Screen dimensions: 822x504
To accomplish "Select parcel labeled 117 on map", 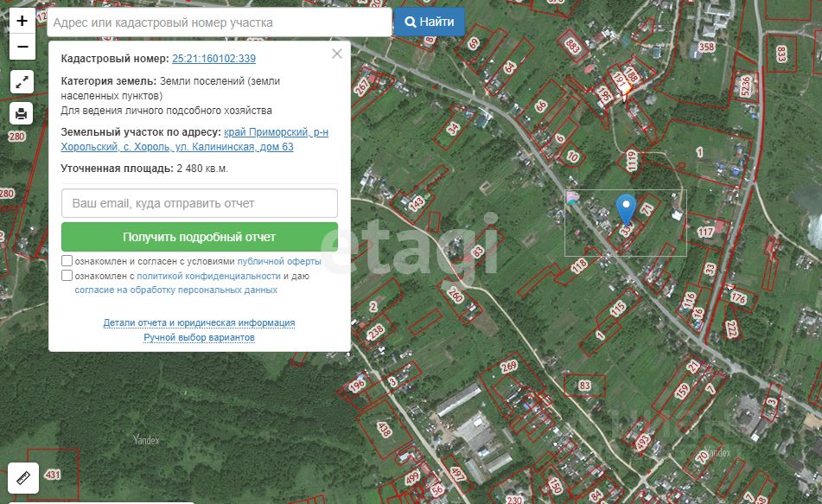I will coord(705,232).
